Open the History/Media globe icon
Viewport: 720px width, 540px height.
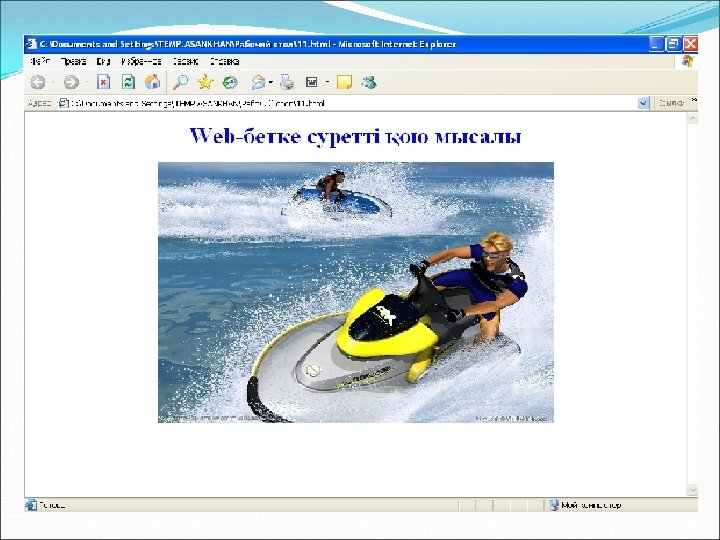[x=230, y=82]
